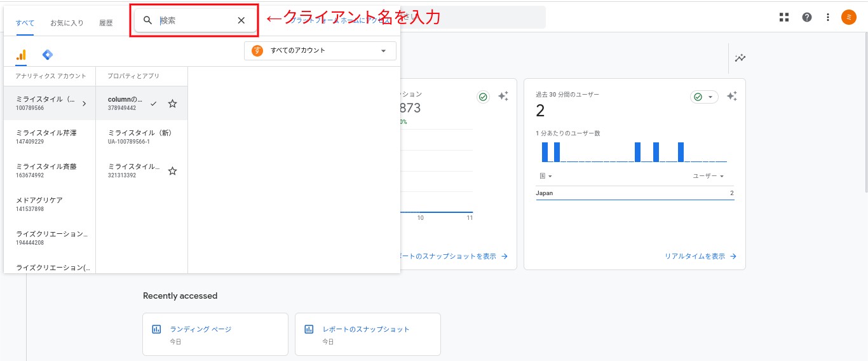Viewport: 868px width, 361px height.
Task: Expand the 国 dimension dropdown
Action: 546,176
